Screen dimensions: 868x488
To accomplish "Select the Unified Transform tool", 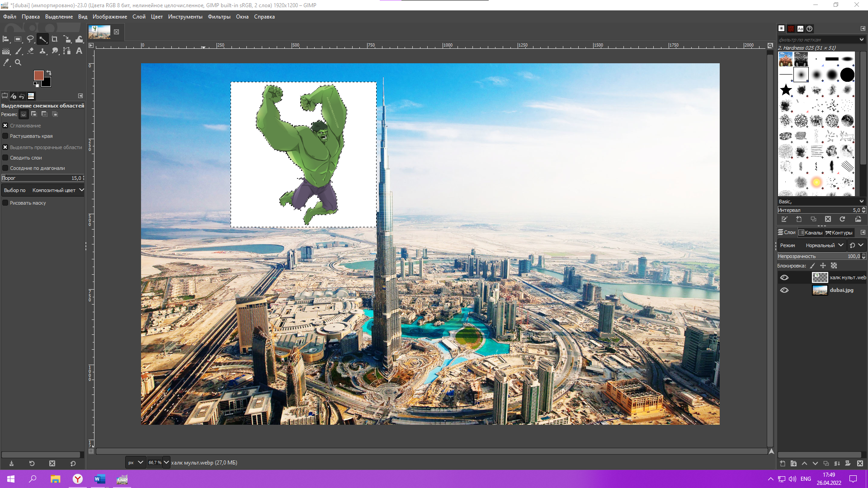I will coord(67,39).
